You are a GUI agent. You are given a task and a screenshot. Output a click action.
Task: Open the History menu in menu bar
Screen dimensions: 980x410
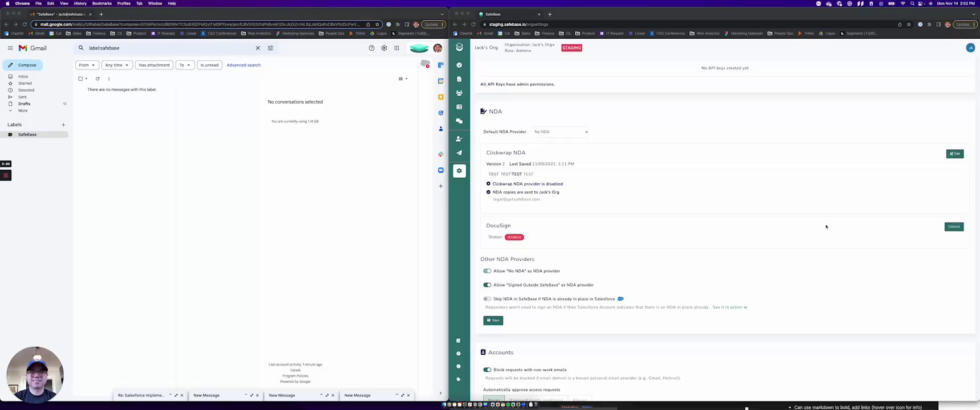(x=80, y=3)
